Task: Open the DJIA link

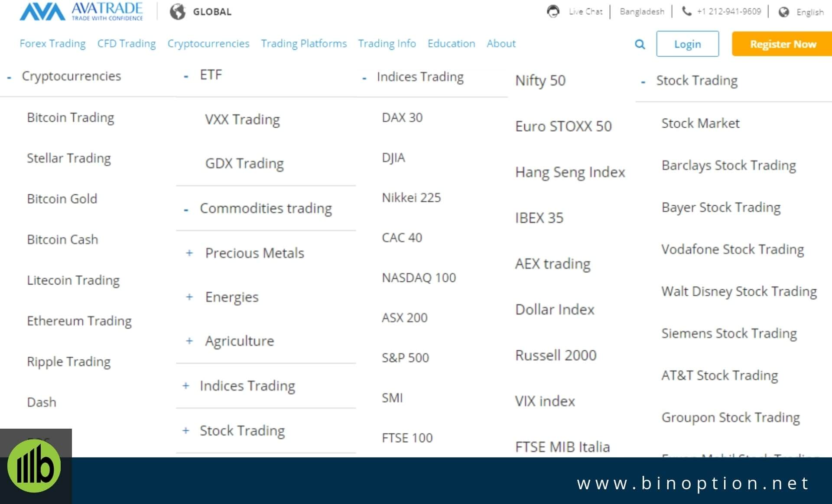Action: click(393, 158)
